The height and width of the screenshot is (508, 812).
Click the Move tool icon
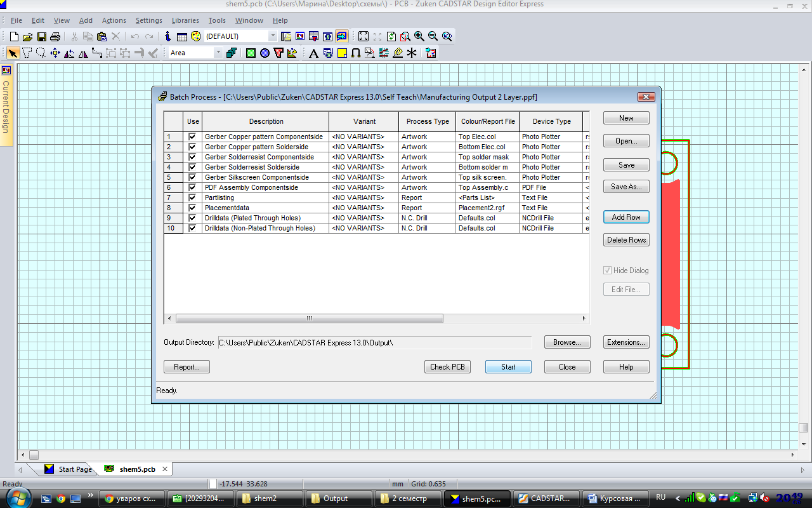pos(55,53)
